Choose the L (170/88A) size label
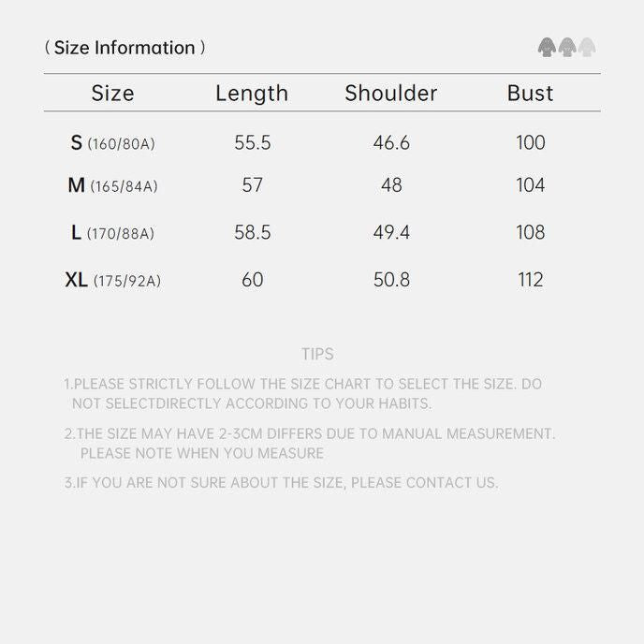644x644 pixels. coord(112,233)
